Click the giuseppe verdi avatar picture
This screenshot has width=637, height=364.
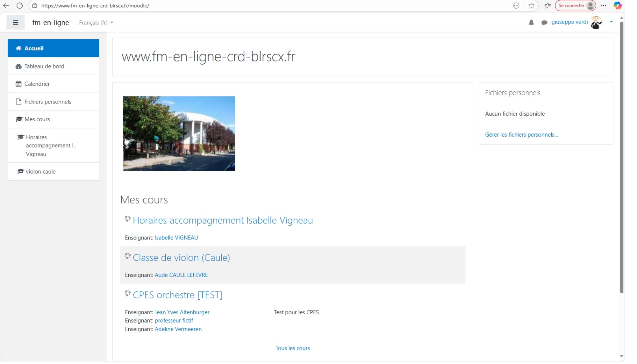pos(596,23)
